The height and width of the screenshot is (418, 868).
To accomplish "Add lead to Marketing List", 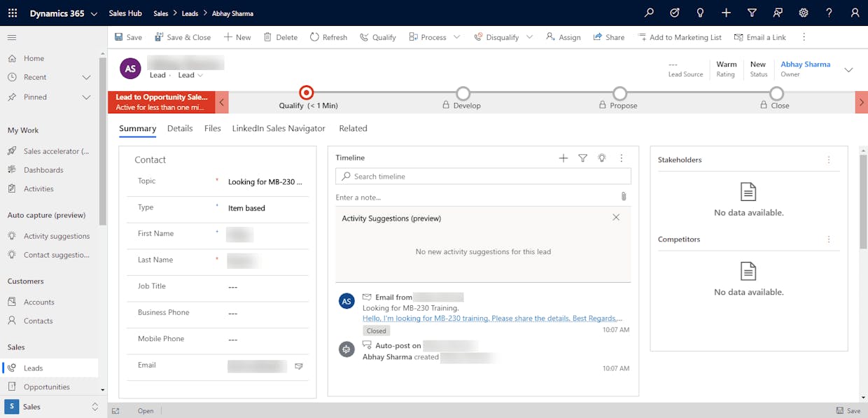I will 680,37.
